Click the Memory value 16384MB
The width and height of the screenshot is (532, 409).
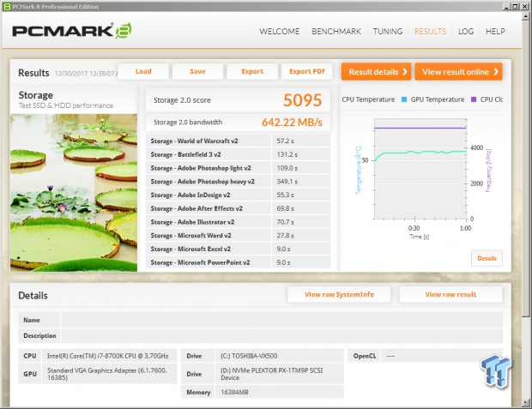click(234, 392)
